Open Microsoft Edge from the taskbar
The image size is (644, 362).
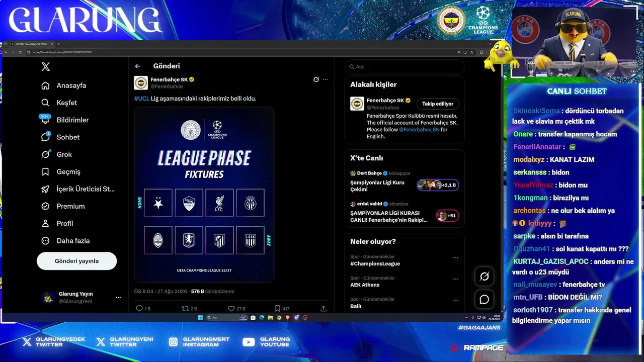pyautogui.click(x=262, y=318)
